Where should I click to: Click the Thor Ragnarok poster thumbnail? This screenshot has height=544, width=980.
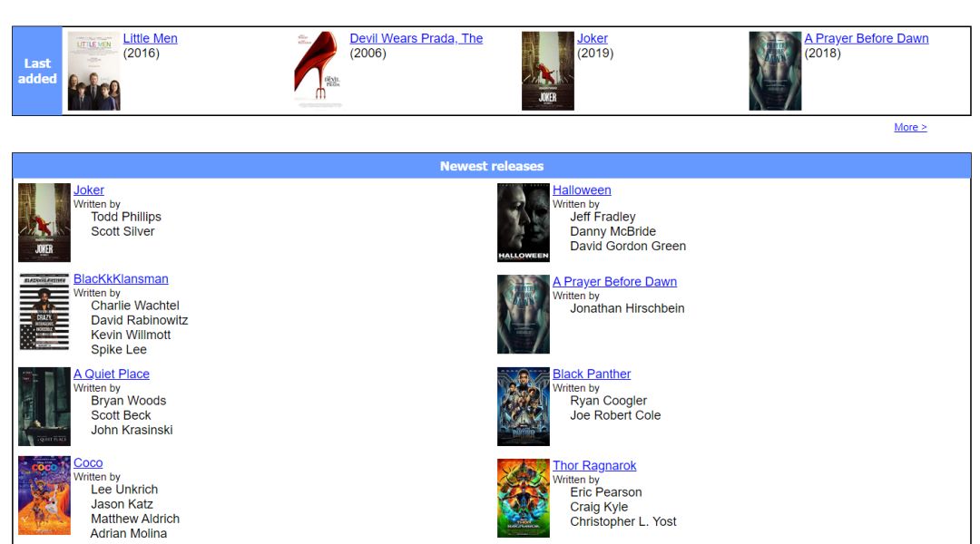[x=524, y=498]
